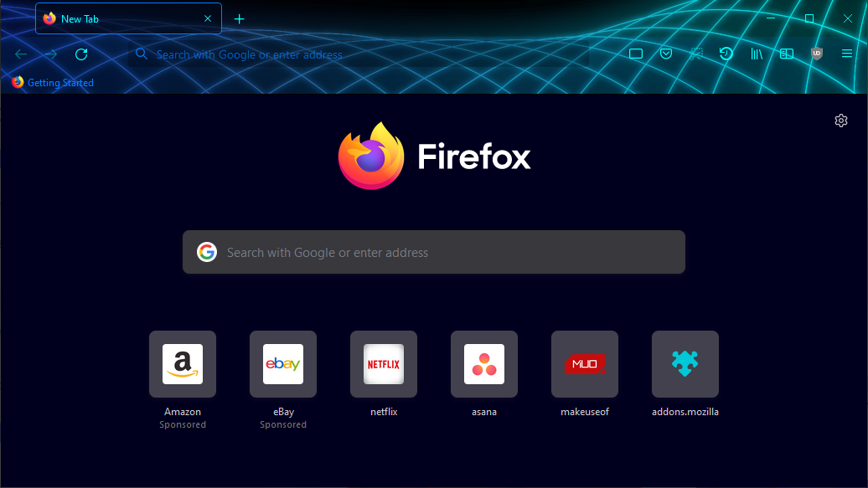The height and width of the screenshot is (488, 868).
Task: Click the screenshot scissors icon
Action: pos(696,54)
